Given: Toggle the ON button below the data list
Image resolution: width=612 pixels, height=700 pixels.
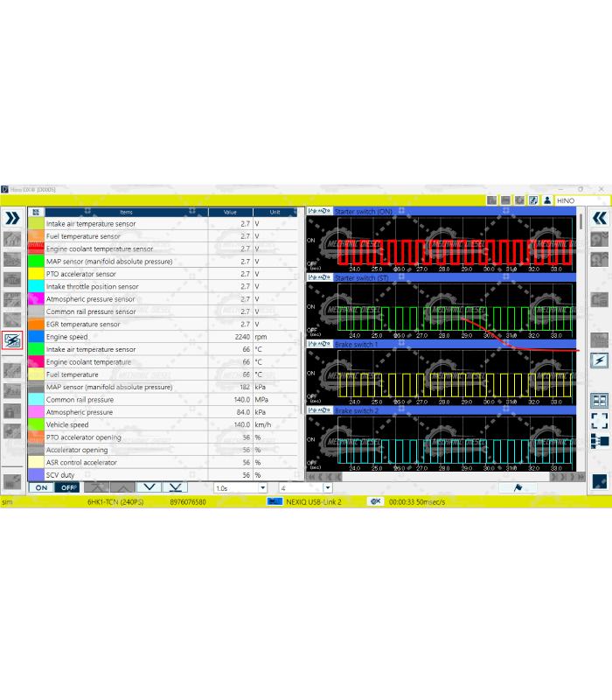Looking at the screenshot, I should tap(41, 487).
